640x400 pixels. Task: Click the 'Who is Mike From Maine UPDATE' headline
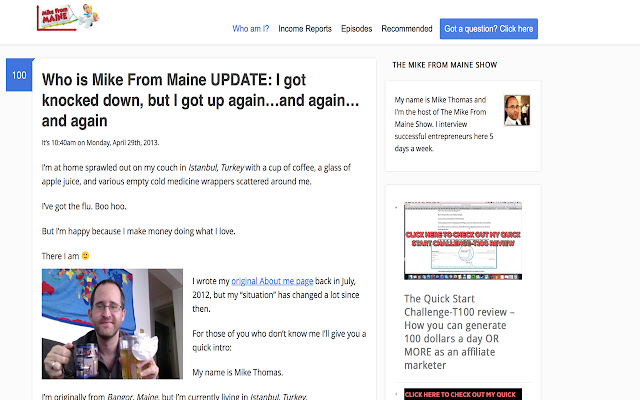[x=200, y=100]
